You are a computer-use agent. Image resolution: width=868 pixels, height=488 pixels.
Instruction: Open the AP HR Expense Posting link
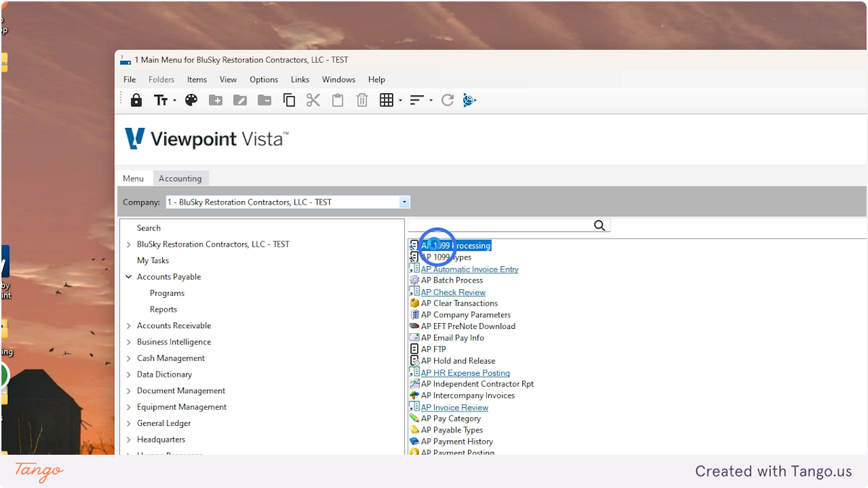pos(465,373)
